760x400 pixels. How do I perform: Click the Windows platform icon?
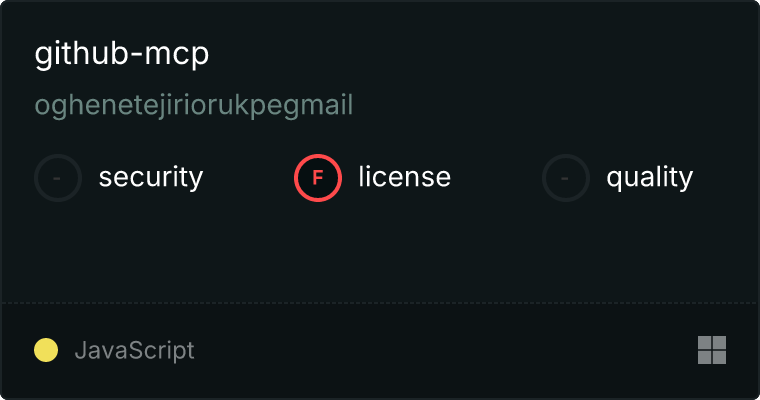tap(712, 350)
